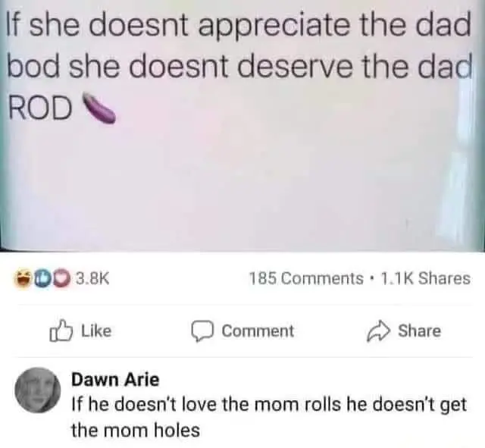Click the laughing Haha reaction emoji
485x448 pixels.
coord(21,279)
